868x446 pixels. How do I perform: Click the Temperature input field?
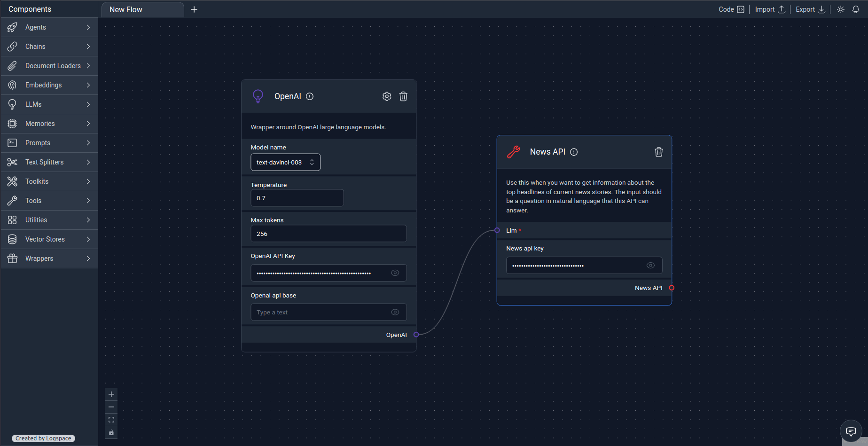pos(297,198)
